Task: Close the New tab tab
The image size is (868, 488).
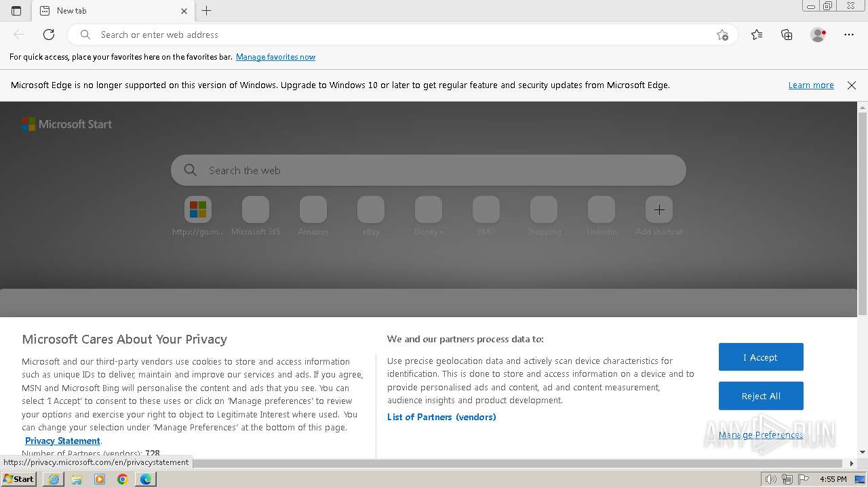Action: pos(184,11)
